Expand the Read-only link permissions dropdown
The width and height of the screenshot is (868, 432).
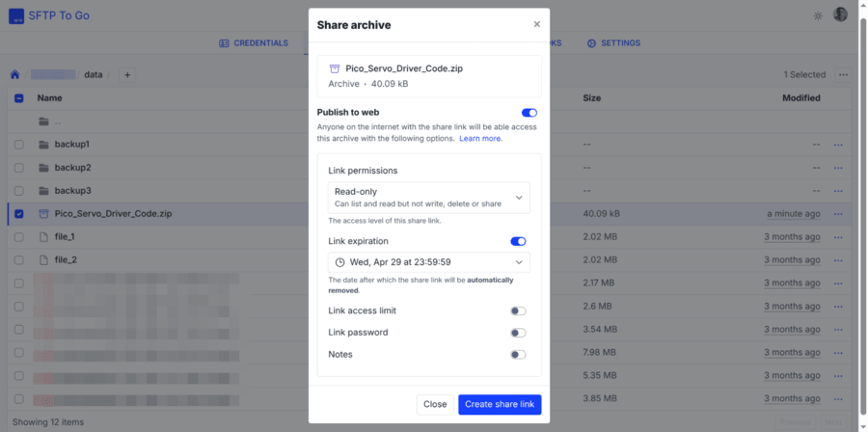[x=429, y=198]
